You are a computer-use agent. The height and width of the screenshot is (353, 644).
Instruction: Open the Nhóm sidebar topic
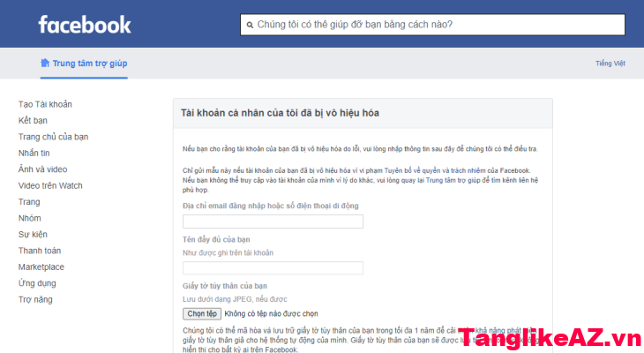(29, 218)
